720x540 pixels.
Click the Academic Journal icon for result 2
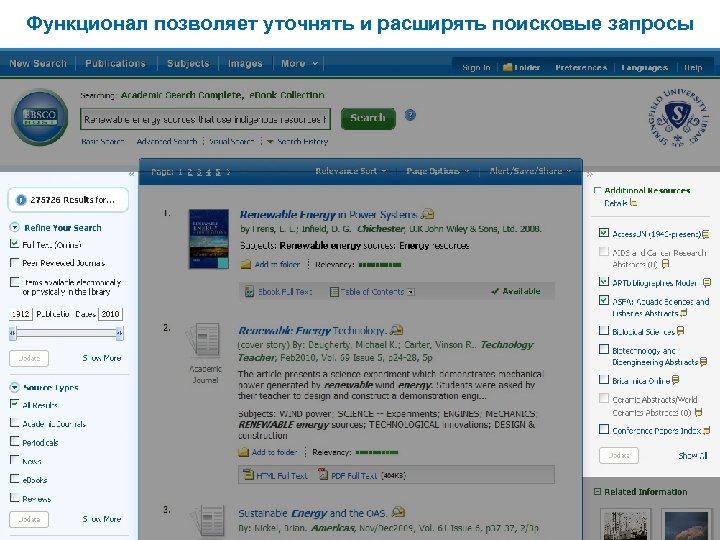click(x=205, y=340)
